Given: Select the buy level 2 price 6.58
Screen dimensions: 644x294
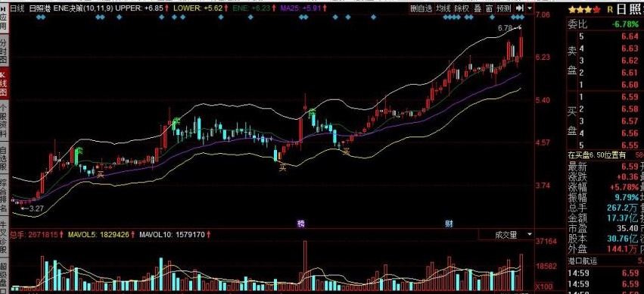Looking at the screenshot, I should click(630, 109).
